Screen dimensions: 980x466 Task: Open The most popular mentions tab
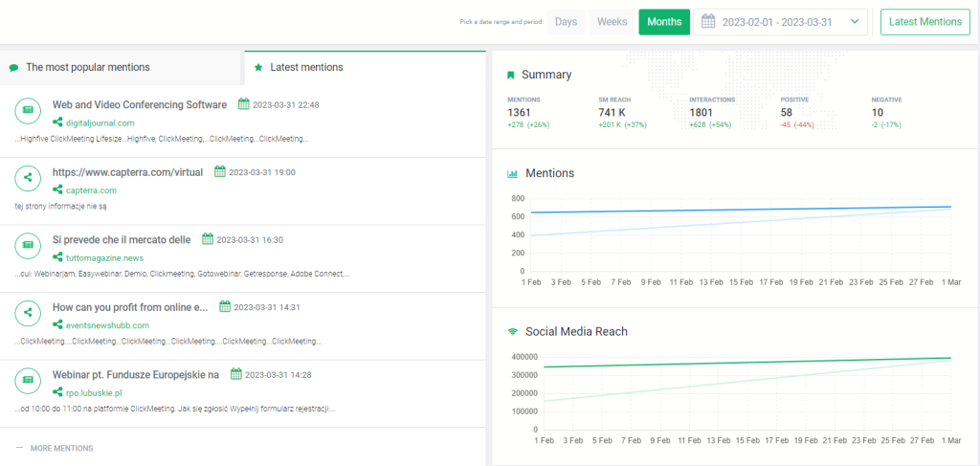click(x=87, y=67)
